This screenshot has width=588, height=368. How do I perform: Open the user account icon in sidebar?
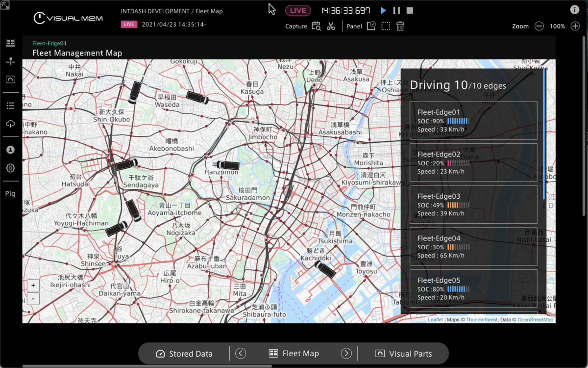[10, 150]
